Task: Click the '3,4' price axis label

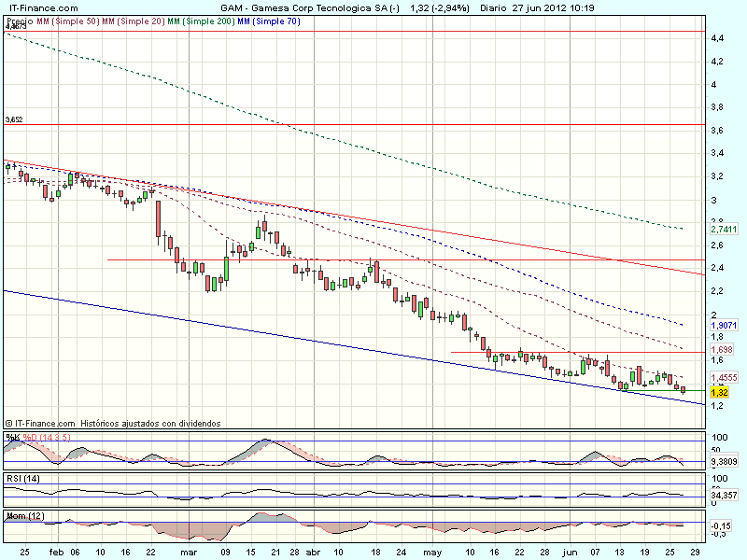Action: [x=717, y=153]
